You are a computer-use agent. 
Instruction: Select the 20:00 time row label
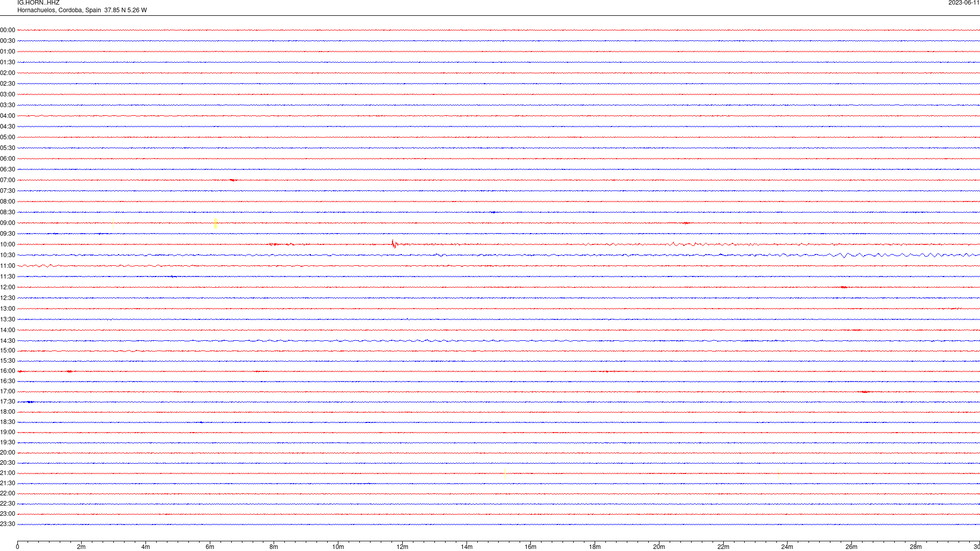(8, 453)
